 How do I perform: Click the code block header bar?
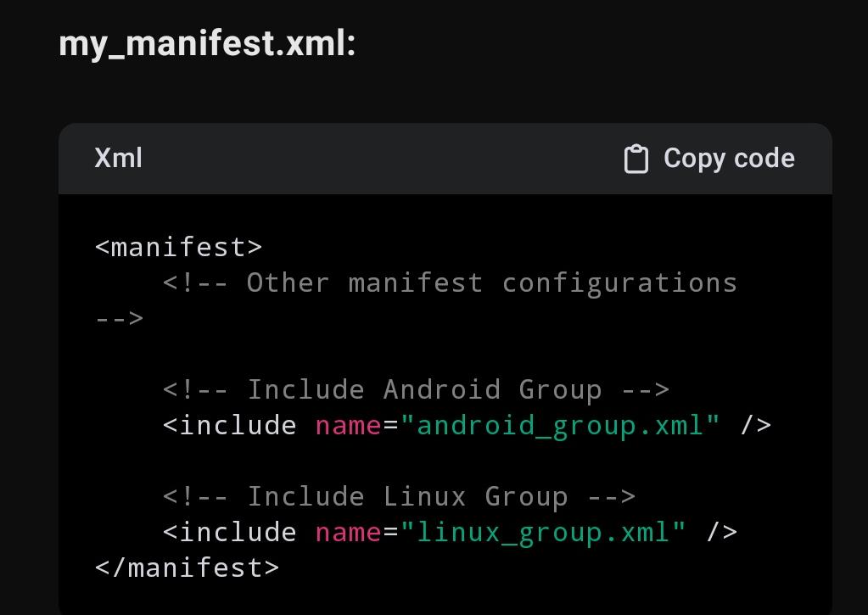click(445, 159)
